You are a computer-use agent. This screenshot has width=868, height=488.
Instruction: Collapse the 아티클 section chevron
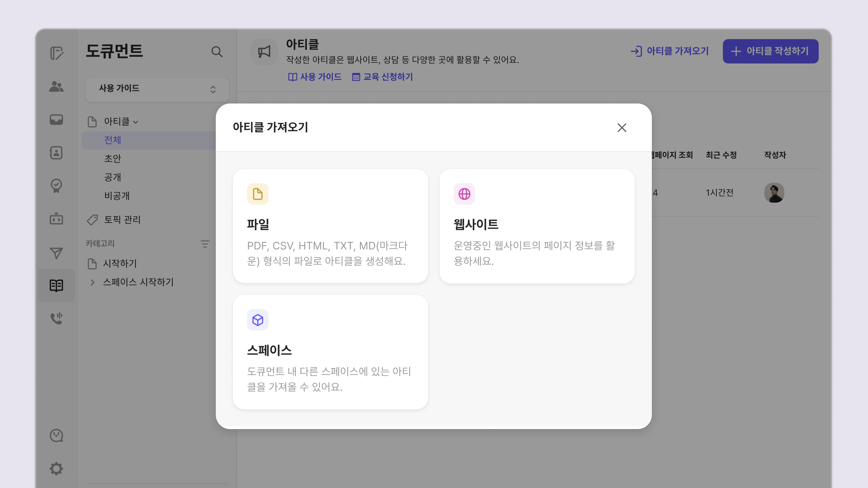(x=136, y=122)
